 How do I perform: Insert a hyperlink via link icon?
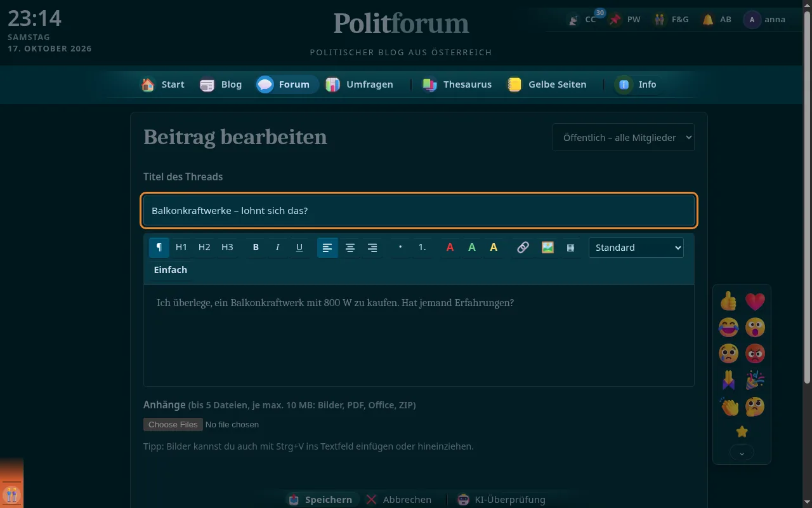[x=523, y=248]
